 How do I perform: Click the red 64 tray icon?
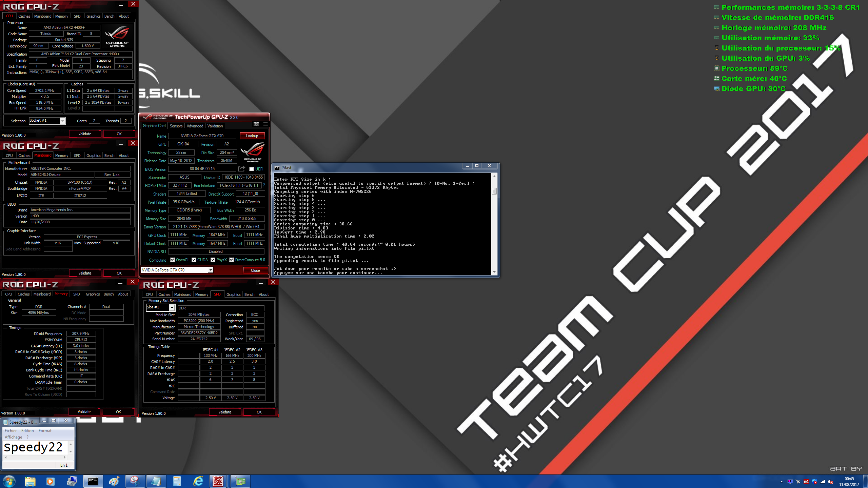pyautogui.click(x=806, y=482)
